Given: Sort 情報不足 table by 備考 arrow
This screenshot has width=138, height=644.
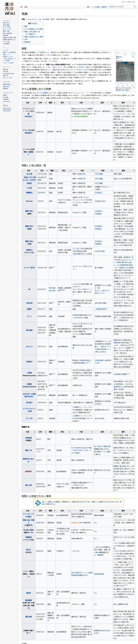Looking at the screenshot, I should 134,432.
